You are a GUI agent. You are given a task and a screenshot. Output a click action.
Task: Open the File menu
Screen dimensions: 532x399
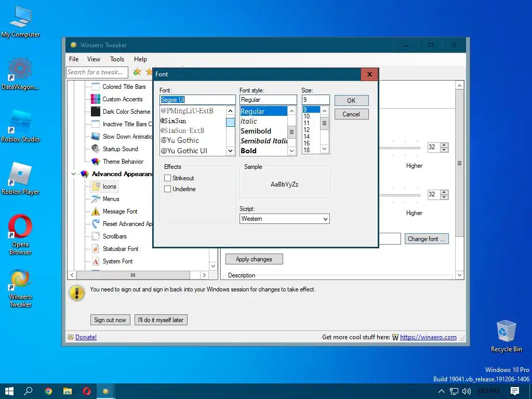click(74, 59)
